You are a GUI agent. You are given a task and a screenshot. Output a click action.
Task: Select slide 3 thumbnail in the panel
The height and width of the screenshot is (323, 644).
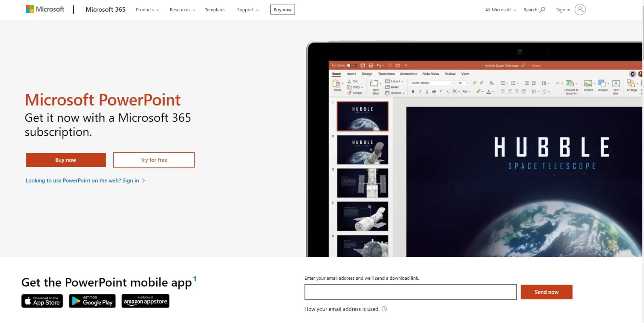[363, 183]
